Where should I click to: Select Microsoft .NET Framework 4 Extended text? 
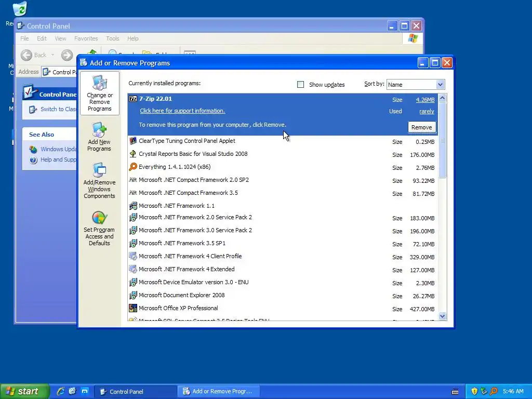pyautogui.click(x=187, y=269)
